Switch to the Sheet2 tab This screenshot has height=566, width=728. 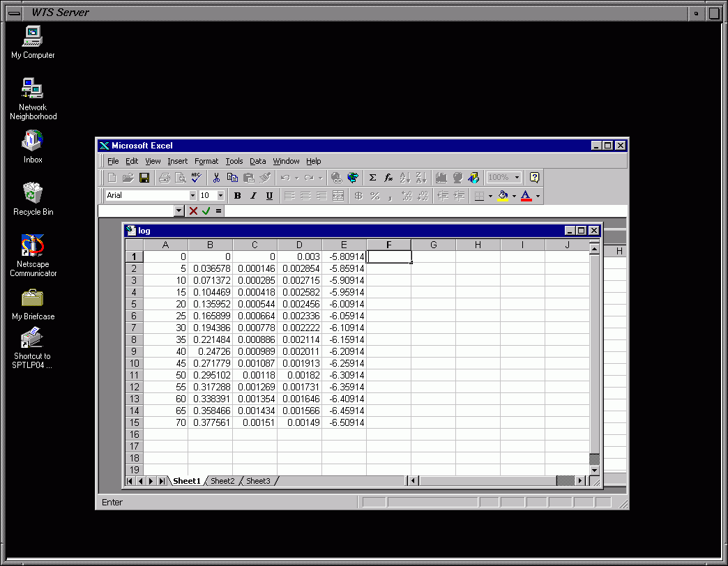(222, 481)
